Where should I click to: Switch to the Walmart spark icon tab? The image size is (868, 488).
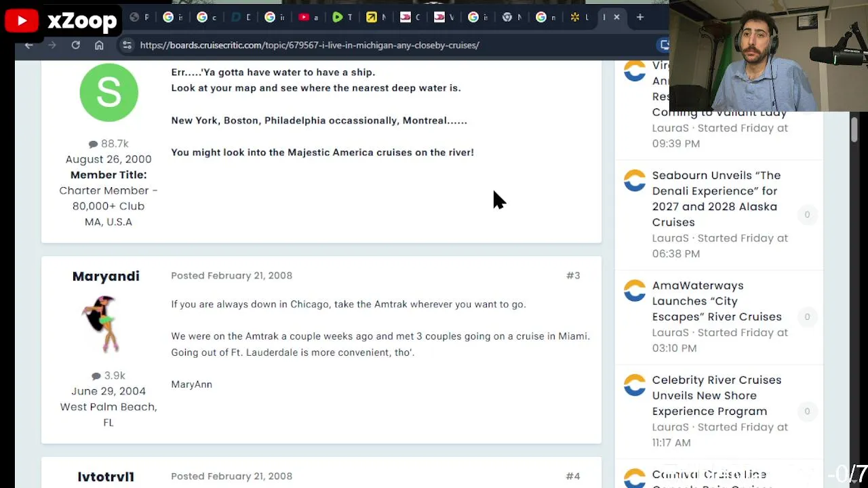[x=579, y=17]
